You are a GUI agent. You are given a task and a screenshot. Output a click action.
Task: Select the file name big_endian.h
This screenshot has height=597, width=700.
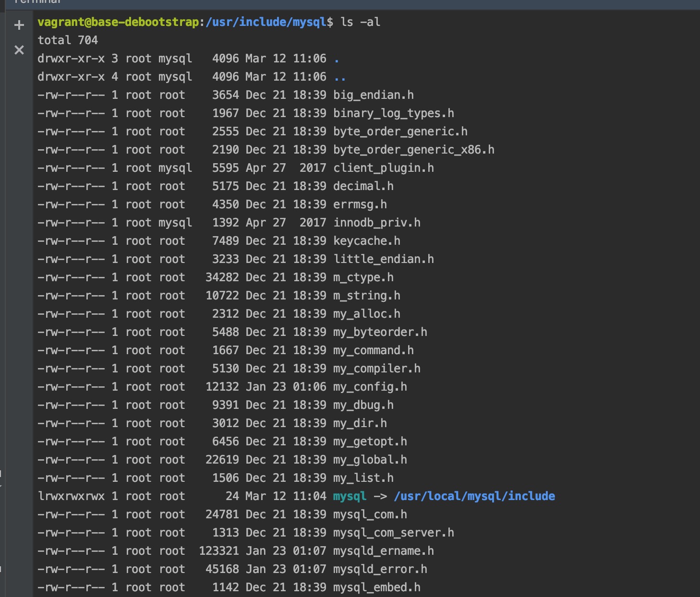374,95
